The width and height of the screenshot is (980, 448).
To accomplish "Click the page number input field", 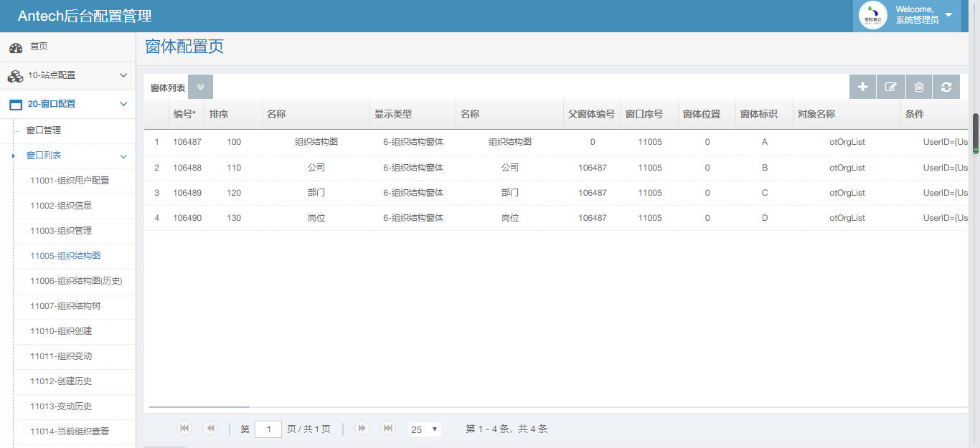I will tap(268, 429).
